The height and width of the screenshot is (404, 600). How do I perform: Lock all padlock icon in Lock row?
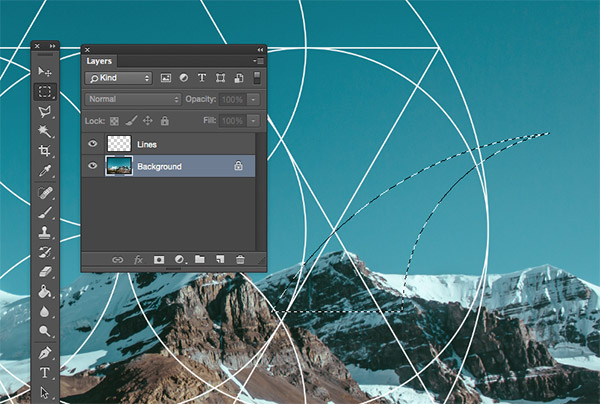[165, 121]
